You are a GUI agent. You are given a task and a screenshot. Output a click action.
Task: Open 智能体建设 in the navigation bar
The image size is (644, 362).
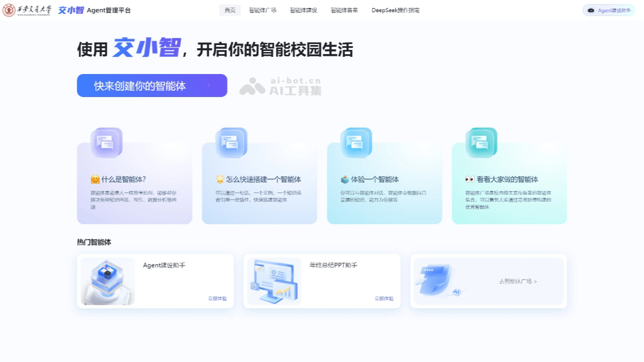pos(302,10)
